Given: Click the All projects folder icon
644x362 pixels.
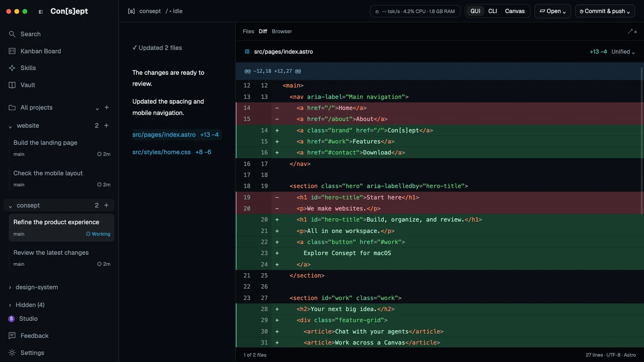Looking at the screenshot, I should tap(12, 108).
